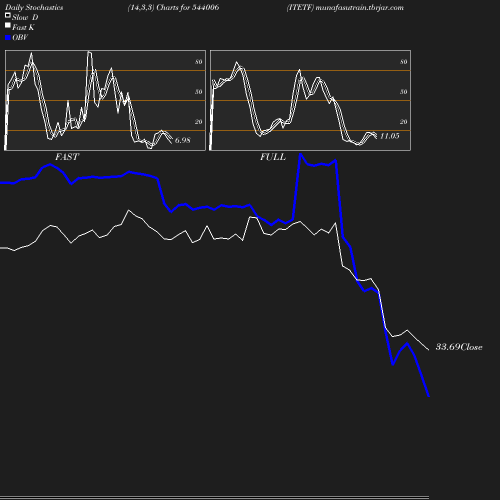Click the 50 level label in FULL chart
500x500 pixels.
[x=404, y=92]
